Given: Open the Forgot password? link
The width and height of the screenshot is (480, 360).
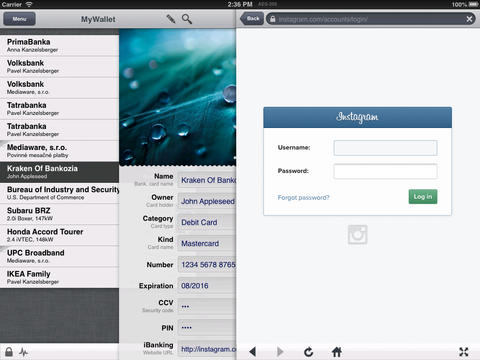Looking at the screenshot, I should click(303, 197).
